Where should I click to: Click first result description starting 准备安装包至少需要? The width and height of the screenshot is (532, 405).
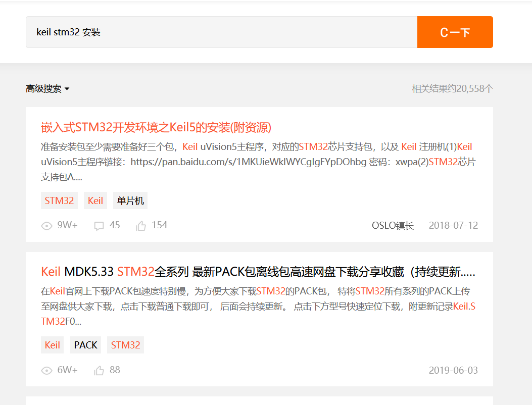[x=258, y=162]
